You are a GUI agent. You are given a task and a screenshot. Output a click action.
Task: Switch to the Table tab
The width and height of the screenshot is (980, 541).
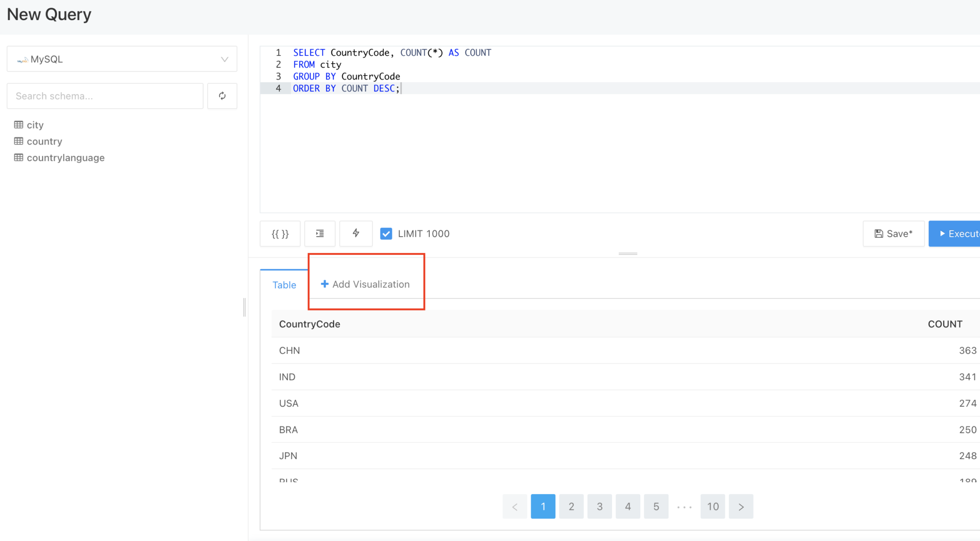pos(284,285)
